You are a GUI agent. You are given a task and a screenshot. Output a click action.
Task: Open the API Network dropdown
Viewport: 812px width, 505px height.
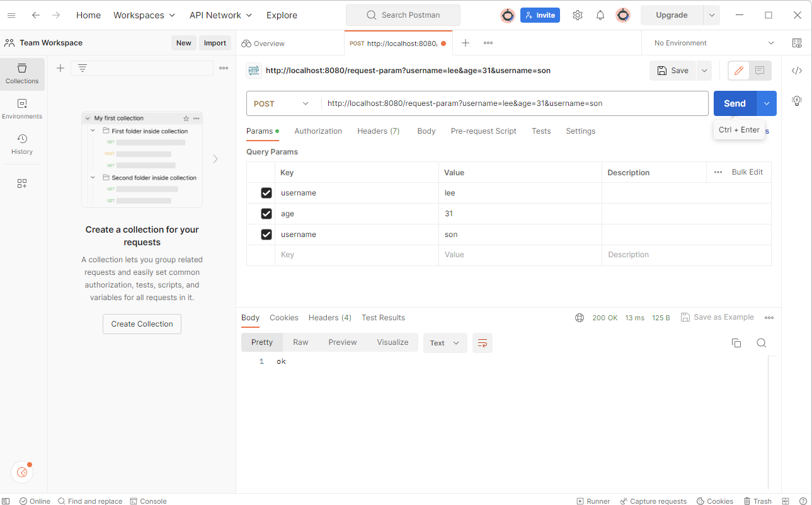[x=220, y=15]
